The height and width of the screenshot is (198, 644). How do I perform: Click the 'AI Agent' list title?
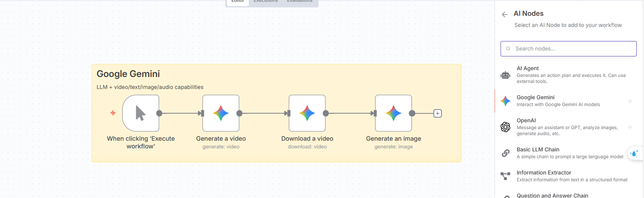[528, 68]
